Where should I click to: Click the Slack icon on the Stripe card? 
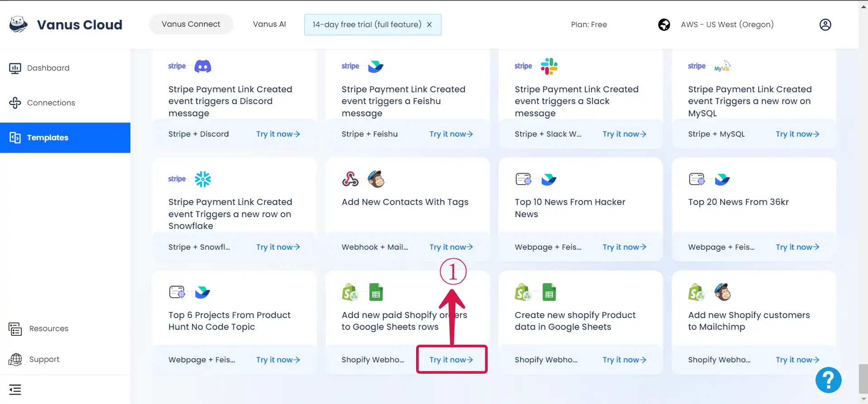click(549, 67)
